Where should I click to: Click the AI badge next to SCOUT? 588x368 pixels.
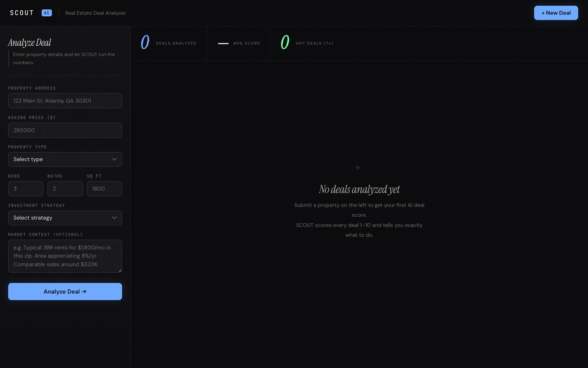[x=47, y=13]
